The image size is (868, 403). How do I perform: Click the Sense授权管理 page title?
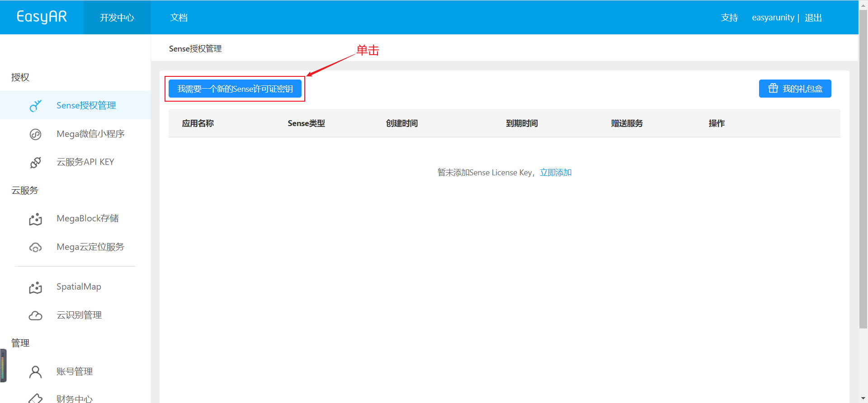[195, 48]
